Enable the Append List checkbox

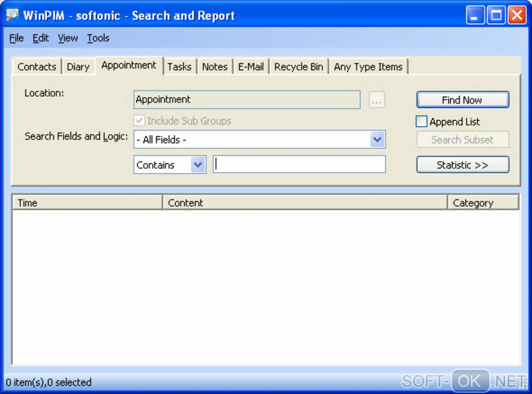tap(421, 122)
